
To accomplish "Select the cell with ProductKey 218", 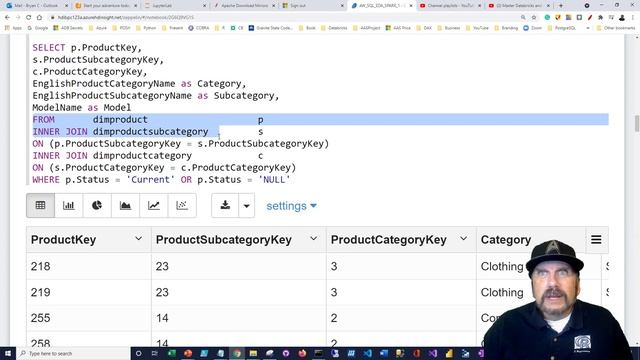I will 89,266.
